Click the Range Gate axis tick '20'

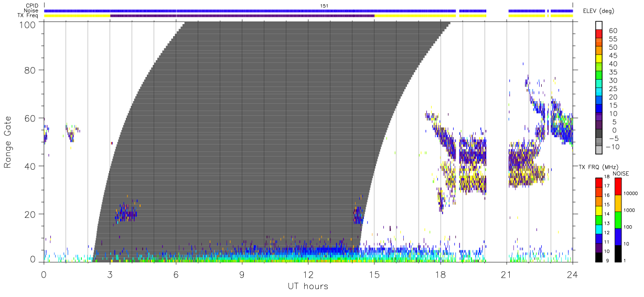pyautogui.click(x=31, y=214)
